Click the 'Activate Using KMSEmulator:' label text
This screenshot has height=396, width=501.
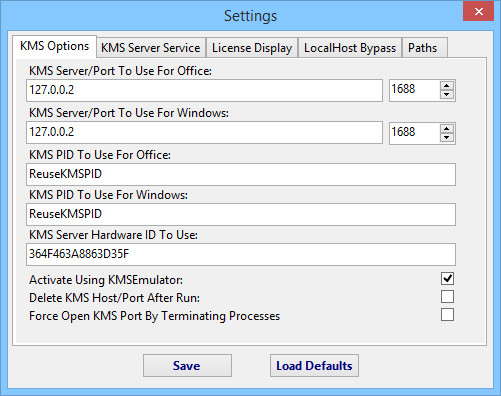(x=106, y=280)
